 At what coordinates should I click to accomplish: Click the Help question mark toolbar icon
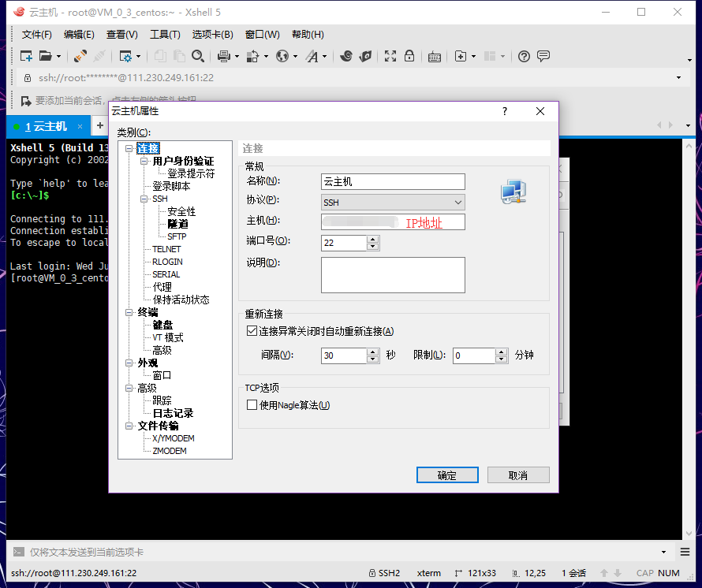(x=524, y=57)
